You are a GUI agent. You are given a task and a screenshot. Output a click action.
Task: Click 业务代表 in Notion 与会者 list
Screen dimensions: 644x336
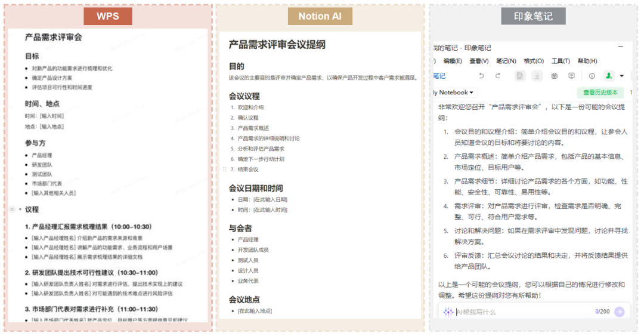coord(248,281)
